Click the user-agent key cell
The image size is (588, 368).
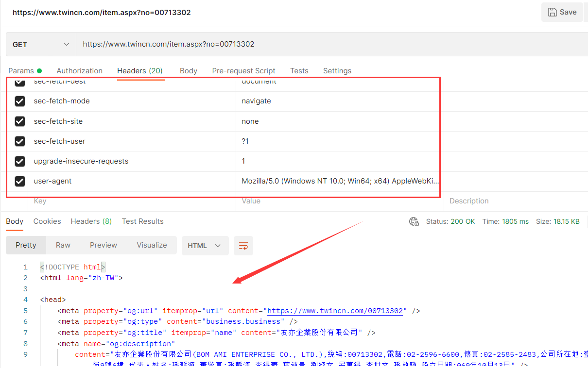point(132,181)
